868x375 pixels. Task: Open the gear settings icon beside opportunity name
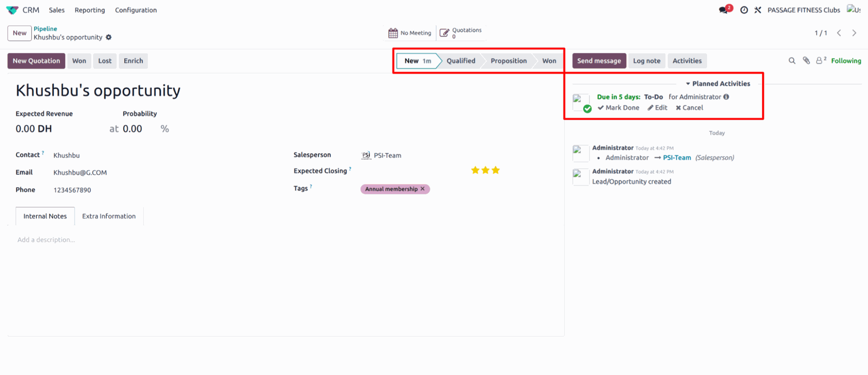tap(108, 38)
